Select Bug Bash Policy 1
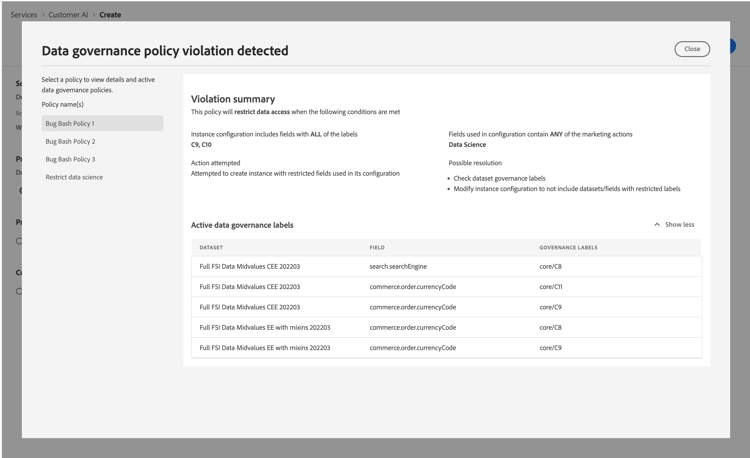 [x=102, y=123]
